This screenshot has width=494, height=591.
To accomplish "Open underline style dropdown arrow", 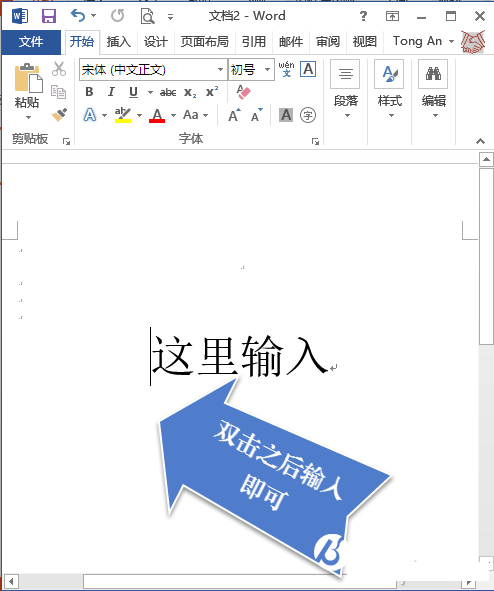I will click(150, 92).
